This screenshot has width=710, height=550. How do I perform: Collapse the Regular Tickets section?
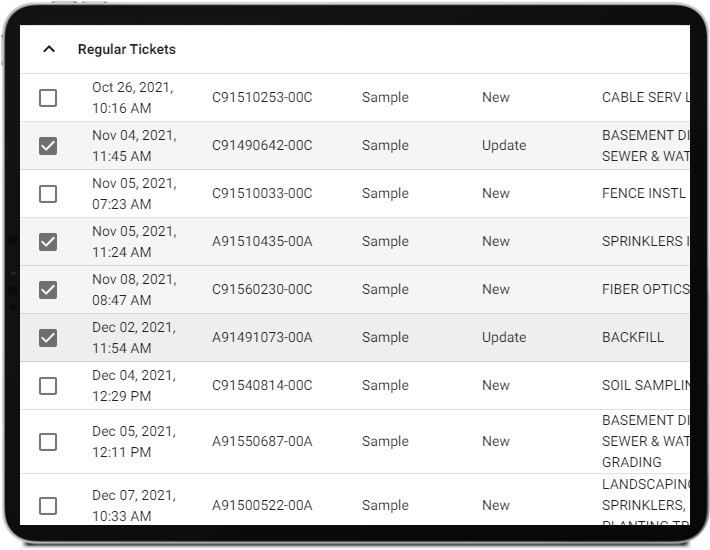(48, 49)
